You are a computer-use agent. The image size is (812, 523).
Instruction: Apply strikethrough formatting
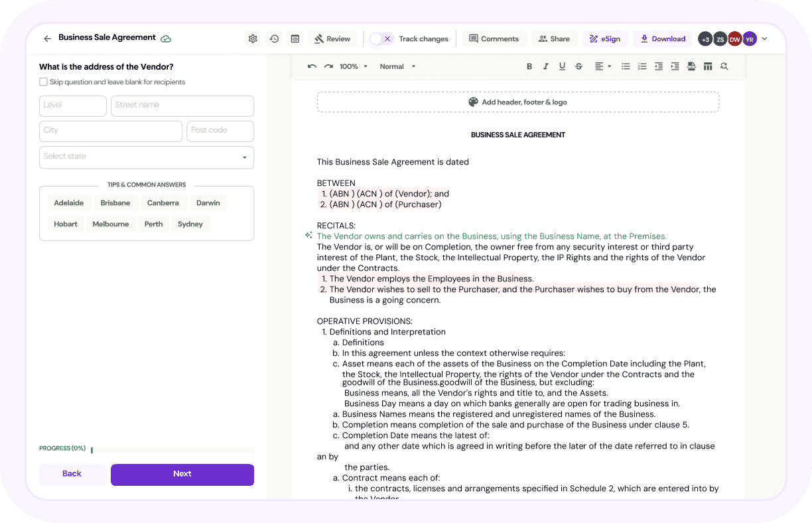[x=578, y=66]
